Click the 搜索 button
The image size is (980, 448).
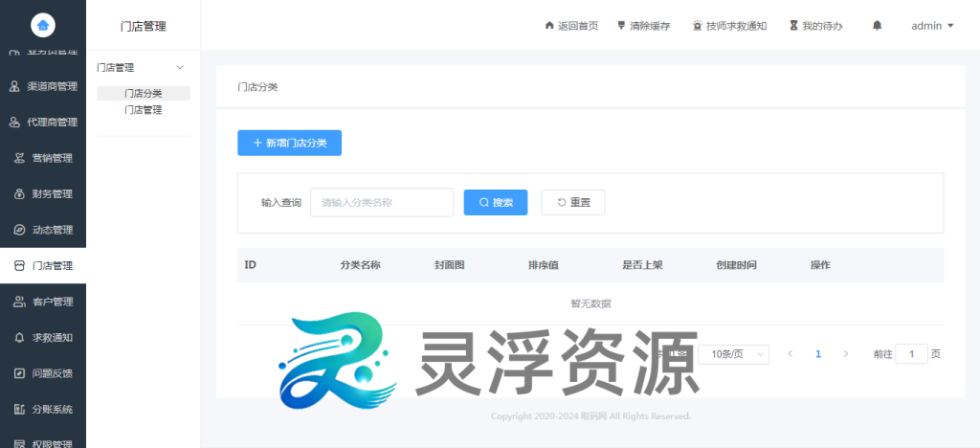point(496,202)
